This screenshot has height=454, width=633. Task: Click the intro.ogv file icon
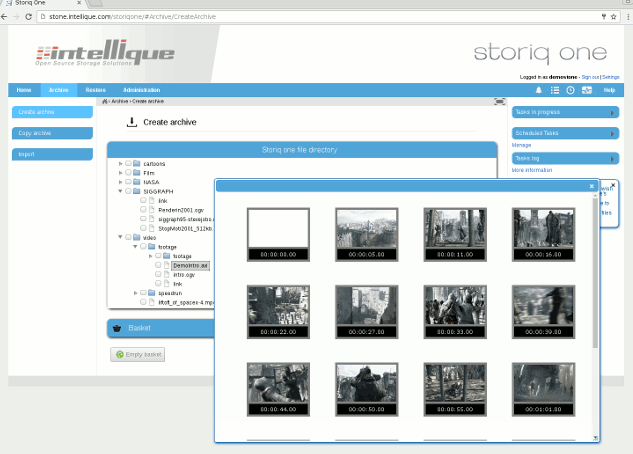[x=167, y=274]
